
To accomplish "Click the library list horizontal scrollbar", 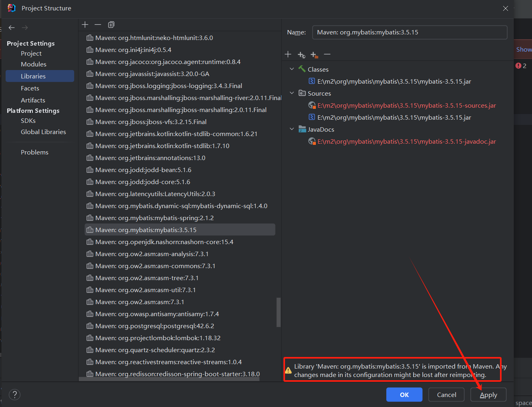I will pos(169,379).
